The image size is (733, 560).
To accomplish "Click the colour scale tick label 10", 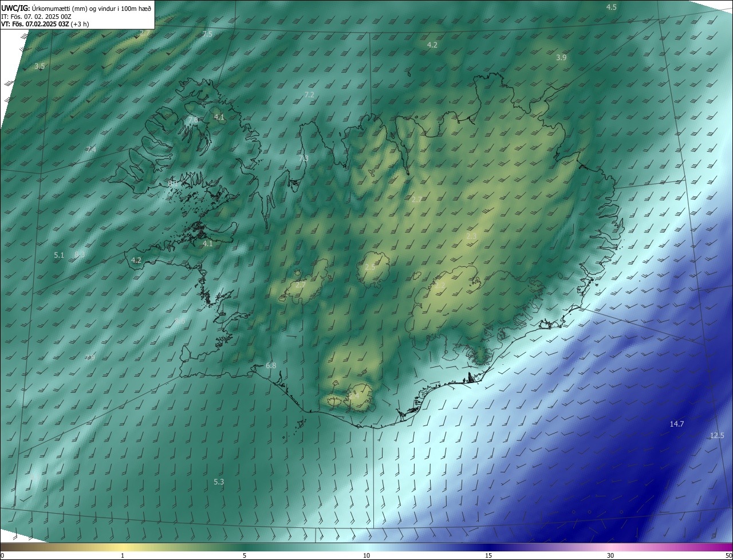I will click(x=366, y=555).
